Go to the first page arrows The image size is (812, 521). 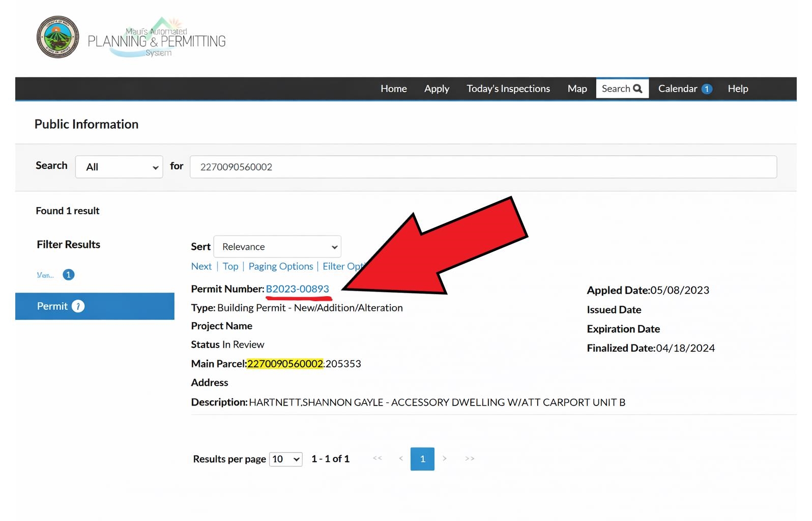[377, 458]
